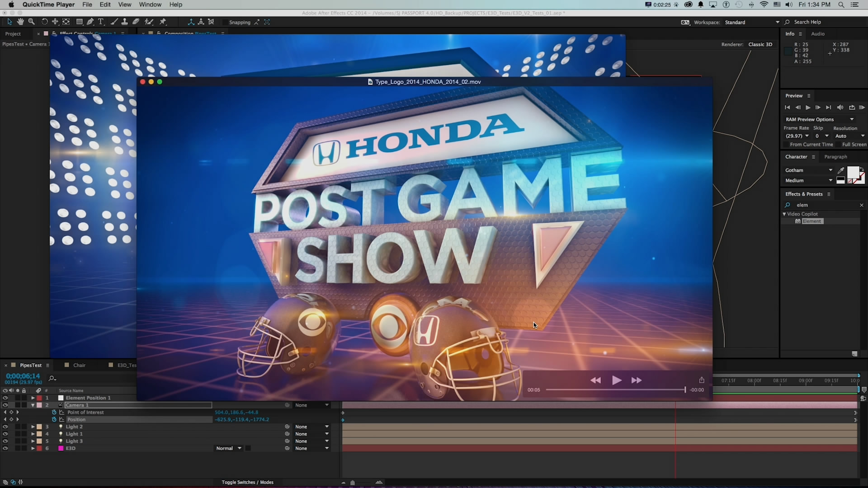Fast forward the QuickTime movie
The height and width of the screenshot is (488, 868).
(x=637, y=380)
